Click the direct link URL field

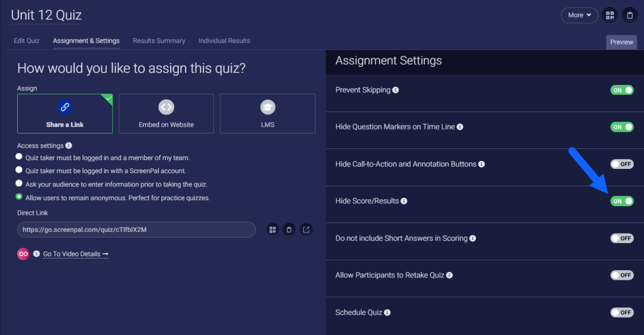point(136,229)
